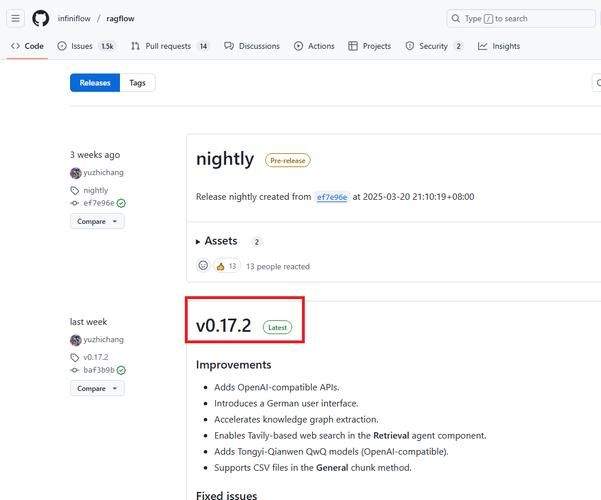Click verified checkmark next to ef7e96e commit
The image size is (601, 500).
(x=121, y=203)
